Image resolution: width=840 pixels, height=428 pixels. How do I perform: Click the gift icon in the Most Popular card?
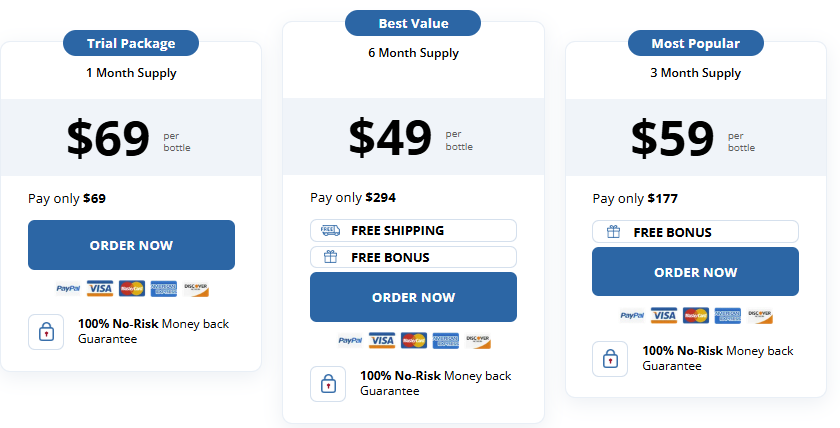[613, 232]
